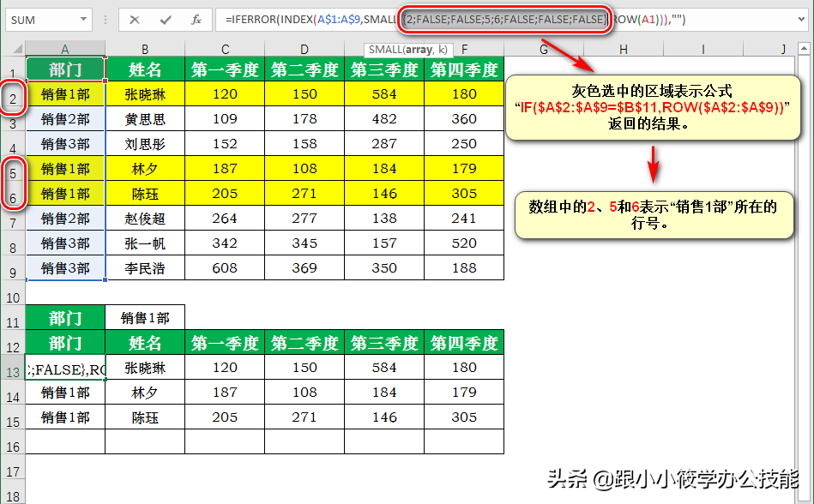Select cell 黄思思
814x504 pixels.
145,119
